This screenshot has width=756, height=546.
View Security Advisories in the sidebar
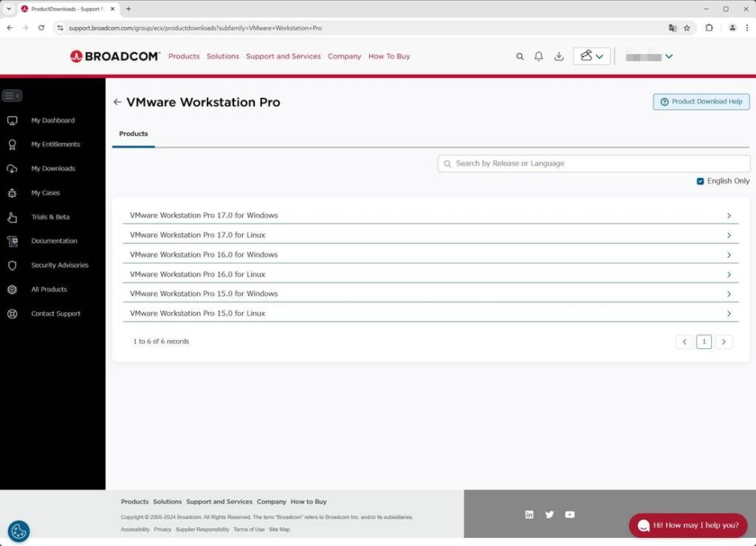[60, 265]
